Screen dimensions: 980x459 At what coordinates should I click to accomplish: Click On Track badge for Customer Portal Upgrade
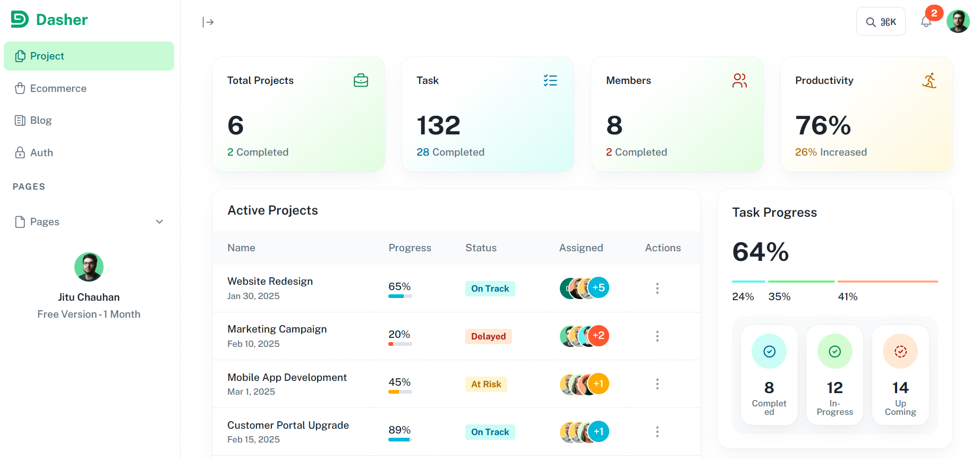(490, 432)
